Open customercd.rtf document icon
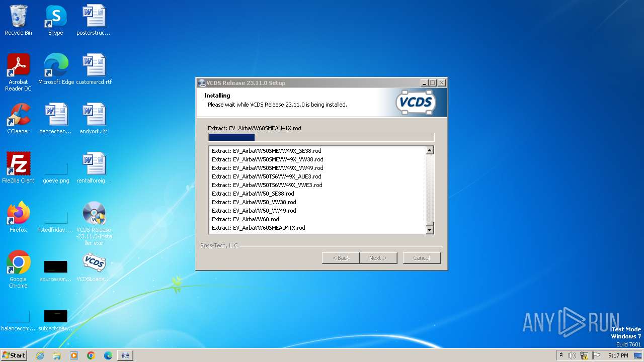644x362 pixels. coord(94,69)
